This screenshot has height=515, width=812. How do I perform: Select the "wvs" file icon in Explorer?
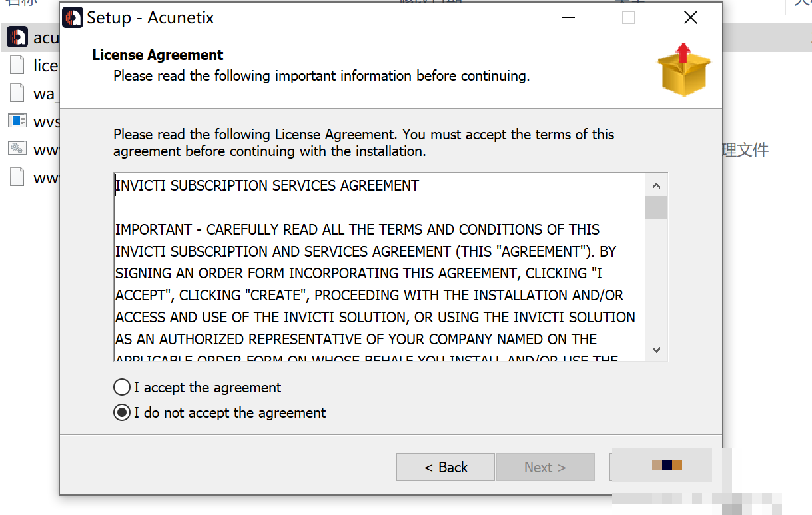click(17, 121)
